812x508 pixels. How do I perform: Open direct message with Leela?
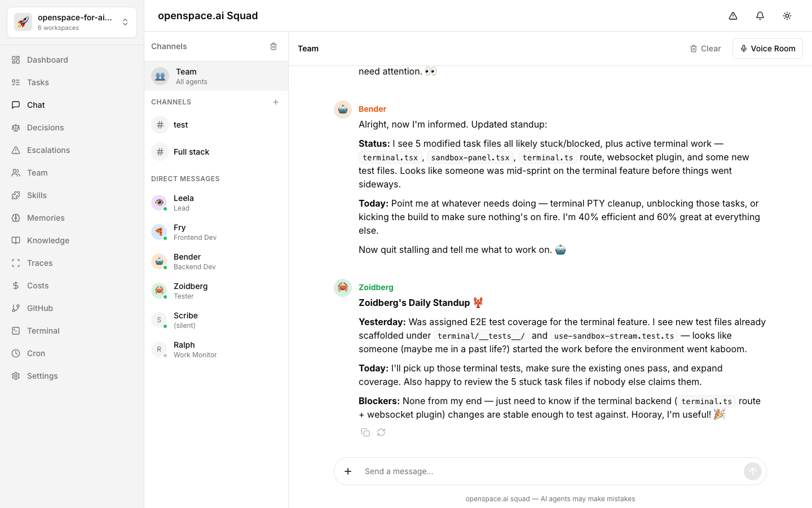[x=184, y=203]
